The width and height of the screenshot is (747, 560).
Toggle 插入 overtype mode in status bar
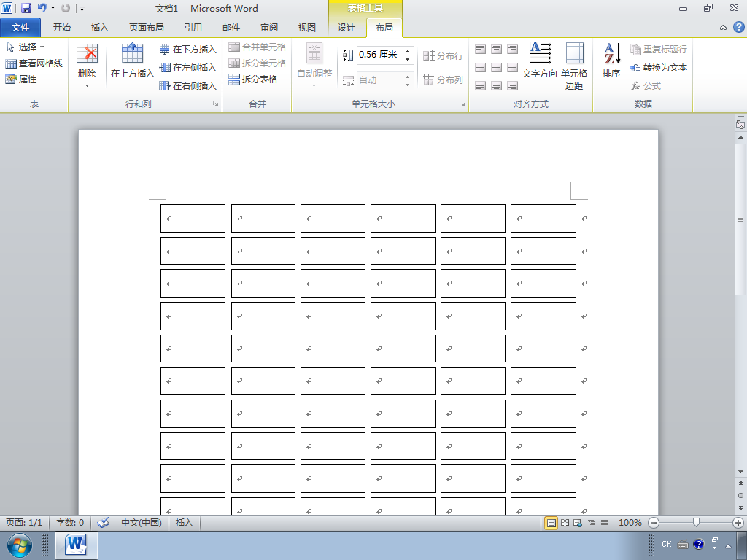click(x=185, y=523)
